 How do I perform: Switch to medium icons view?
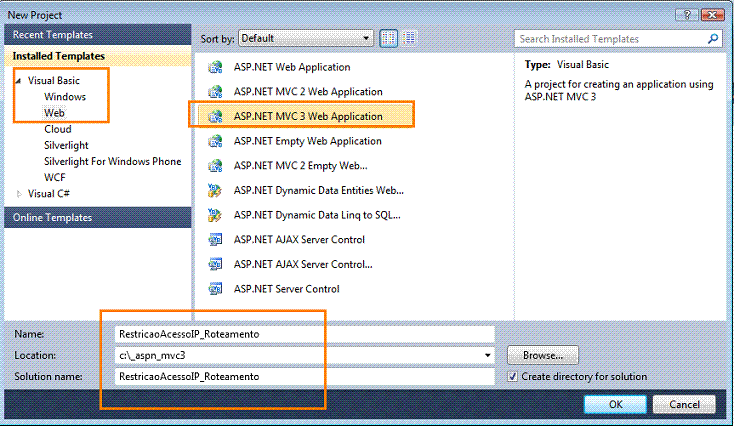tap(389, 38)
